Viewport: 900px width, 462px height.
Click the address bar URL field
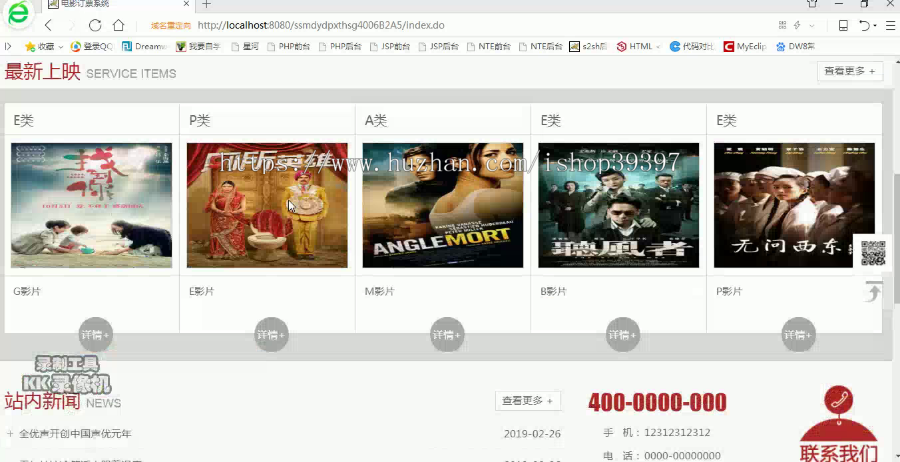coord(320,25)
